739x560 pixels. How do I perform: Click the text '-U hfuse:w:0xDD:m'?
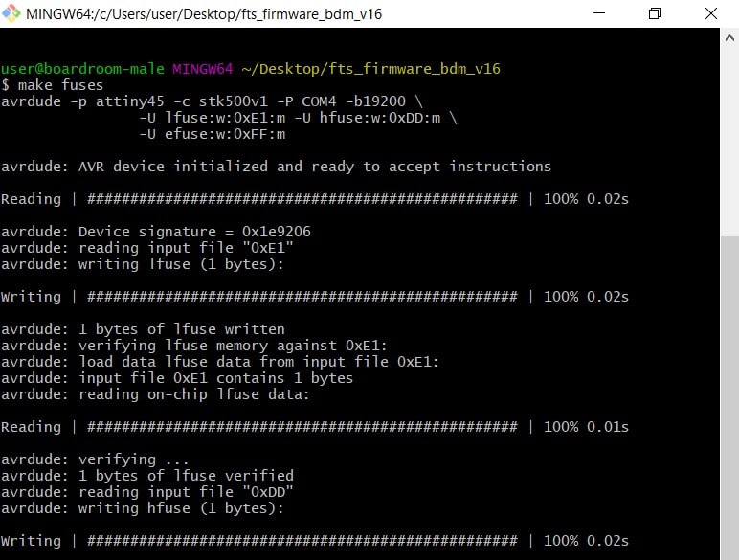(x=368, y=118)
